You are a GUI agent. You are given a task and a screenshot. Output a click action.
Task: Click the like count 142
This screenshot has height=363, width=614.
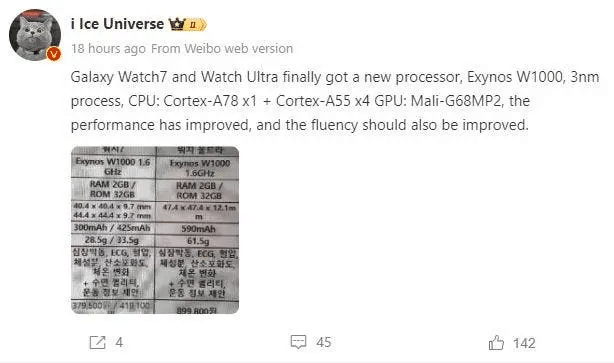(524, 343)
